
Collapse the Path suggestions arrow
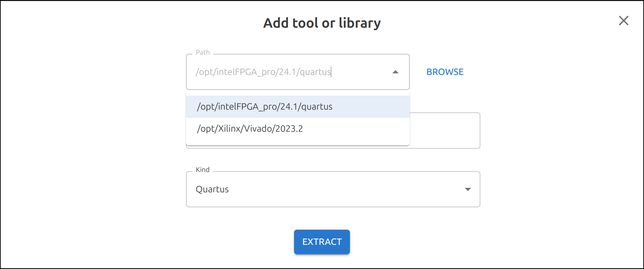[395, 72]
